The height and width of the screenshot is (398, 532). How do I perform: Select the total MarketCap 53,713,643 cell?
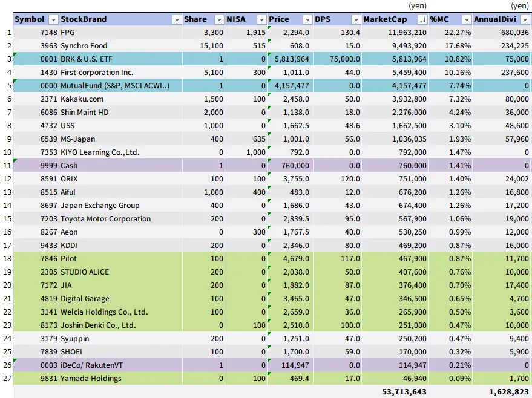click(404, 392)
